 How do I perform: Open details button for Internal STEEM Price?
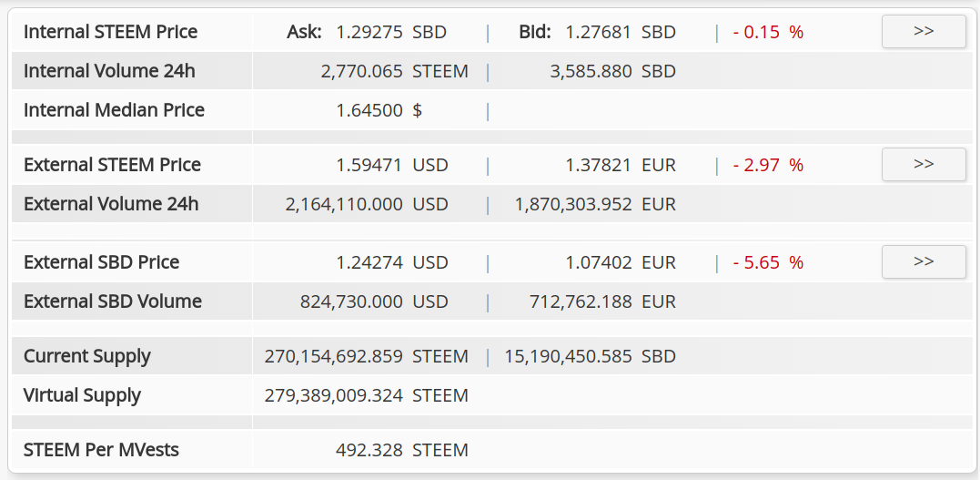(923, 31)
